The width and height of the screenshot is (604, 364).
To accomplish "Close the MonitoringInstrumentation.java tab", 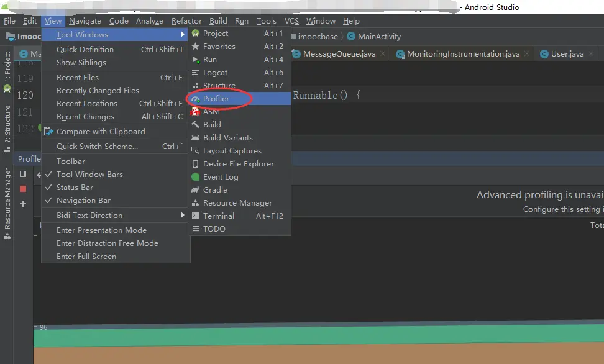I will [527, 53].
